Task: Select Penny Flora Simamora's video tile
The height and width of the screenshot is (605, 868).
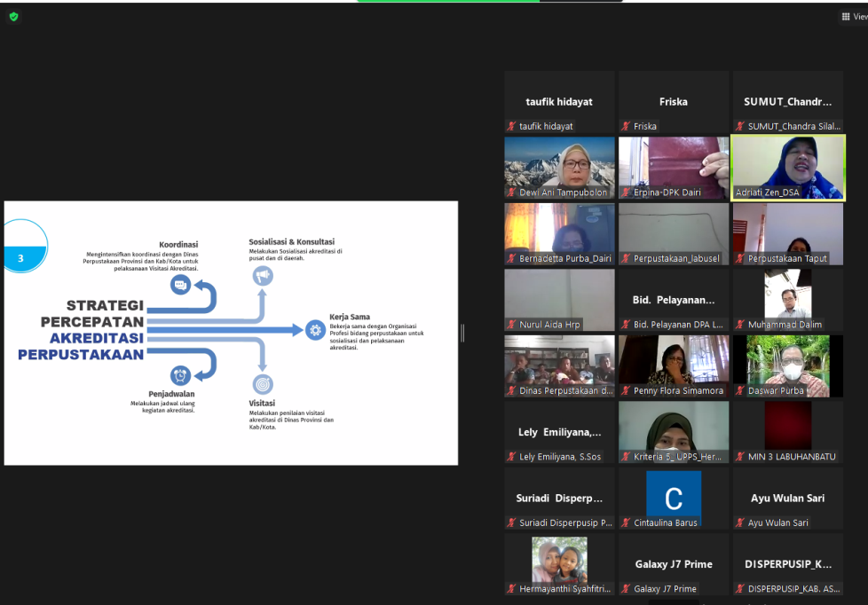Action: [673, 365]
